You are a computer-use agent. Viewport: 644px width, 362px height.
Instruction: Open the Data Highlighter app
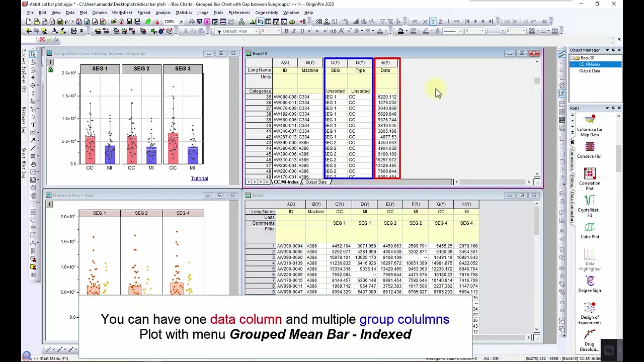pos(590,260)
